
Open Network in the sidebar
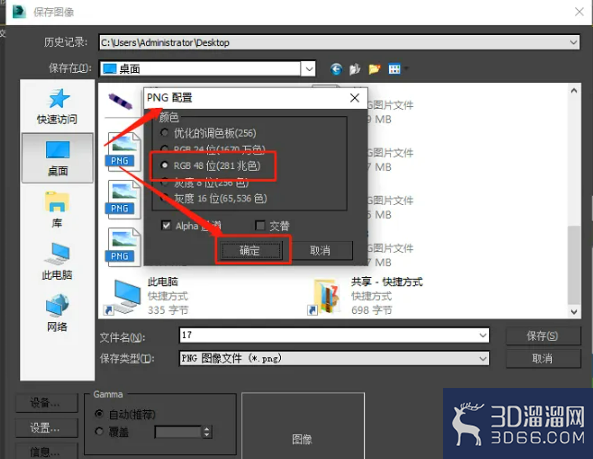[x=57, y=313]
